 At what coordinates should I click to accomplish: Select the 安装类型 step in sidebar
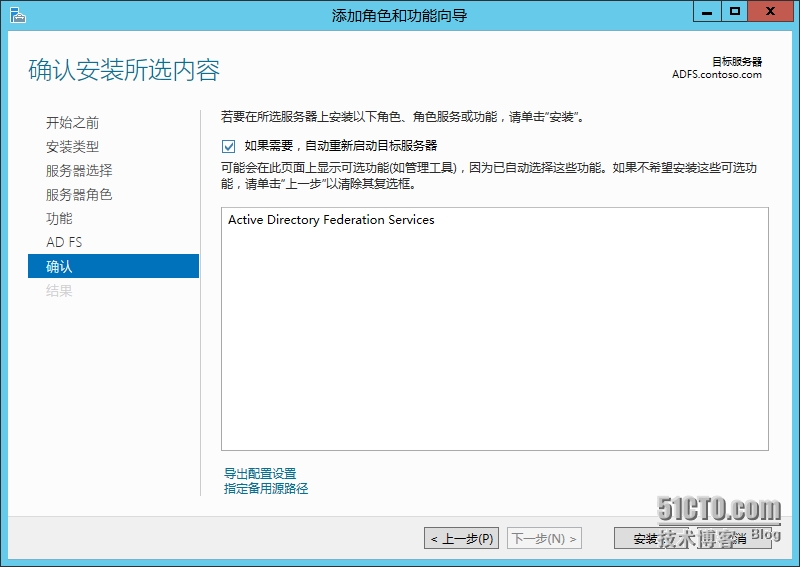pyautogui.click(x=72, y=147)
